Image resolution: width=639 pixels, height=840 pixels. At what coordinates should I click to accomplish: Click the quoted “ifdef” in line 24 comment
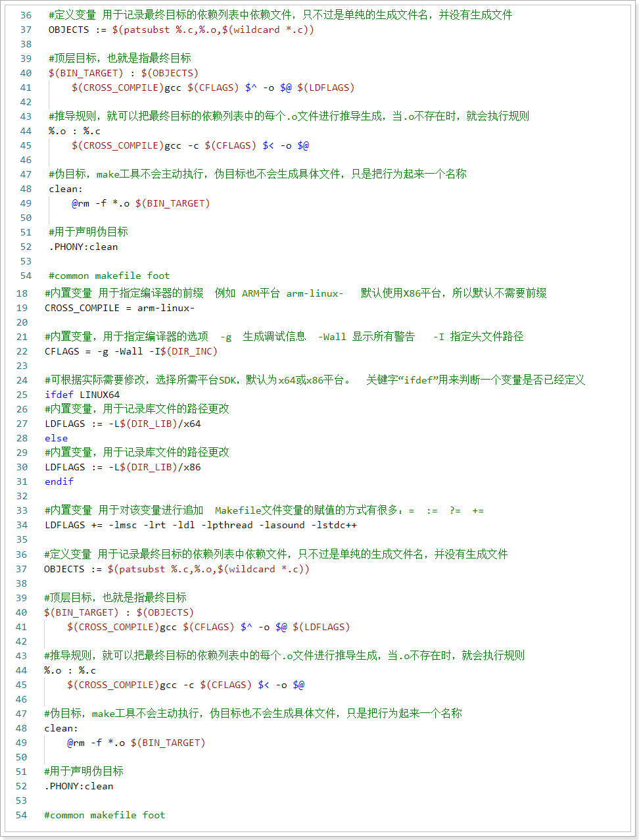coord(417,380)
